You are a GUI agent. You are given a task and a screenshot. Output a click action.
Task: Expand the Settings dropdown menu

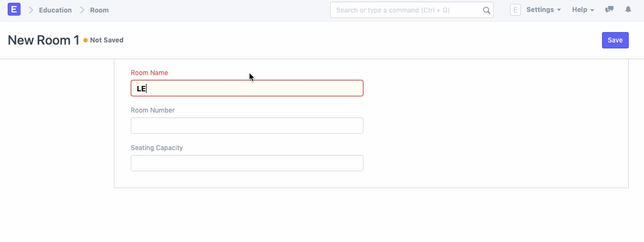pos(543,10)
